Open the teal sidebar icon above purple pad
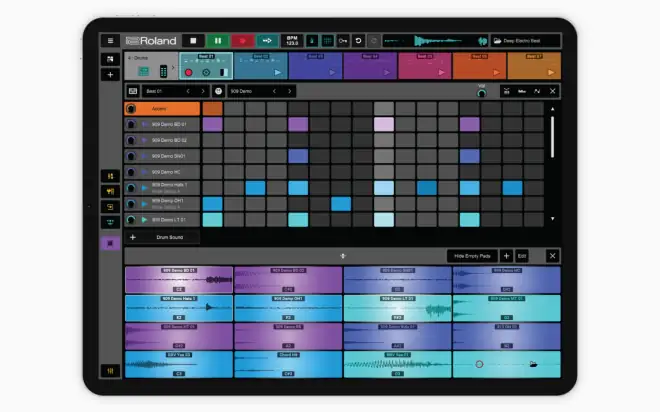This screenshot has width=660, height=412. point(110,222)
